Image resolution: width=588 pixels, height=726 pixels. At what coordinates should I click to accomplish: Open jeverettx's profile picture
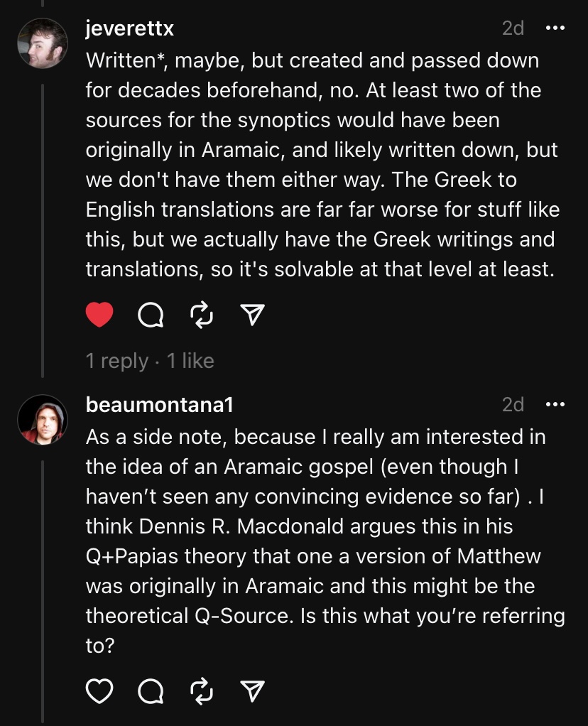[x=42, y=43]
